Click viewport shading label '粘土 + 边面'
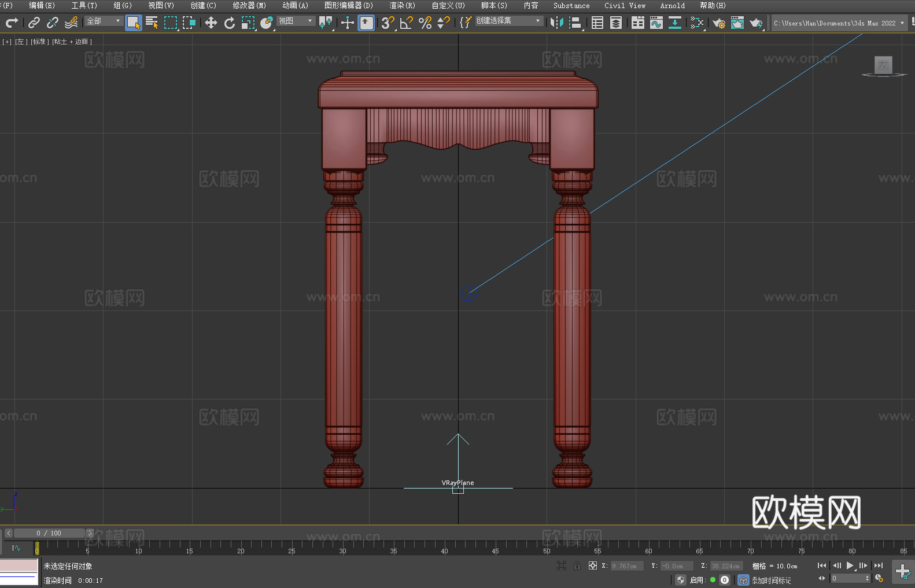 click(72, 42)
